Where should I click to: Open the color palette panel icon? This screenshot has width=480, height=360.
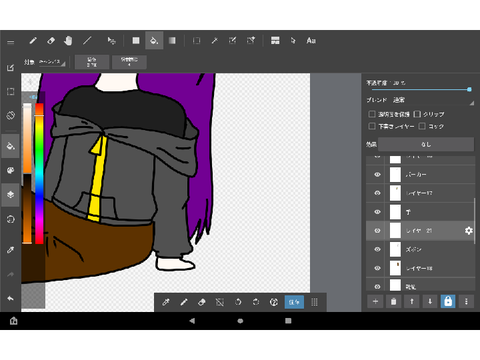(x=10, y=170)
